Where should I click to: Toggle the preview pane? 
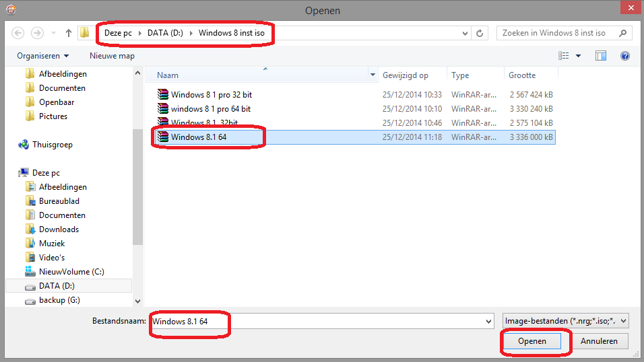click(x=601, y=55)
